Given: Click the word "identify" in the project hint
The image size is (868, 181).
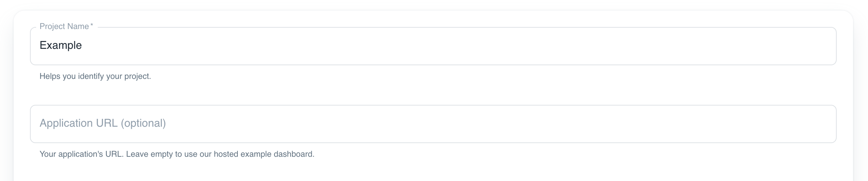Looking at the screenshot, I should coord(91,76).
